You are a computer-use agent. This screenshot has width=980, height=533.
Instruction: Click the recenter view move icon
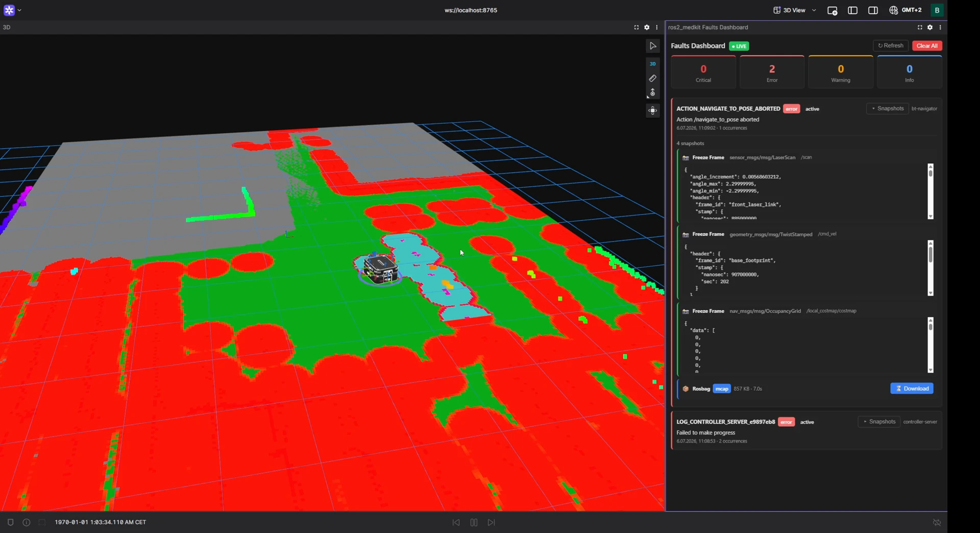652,111
